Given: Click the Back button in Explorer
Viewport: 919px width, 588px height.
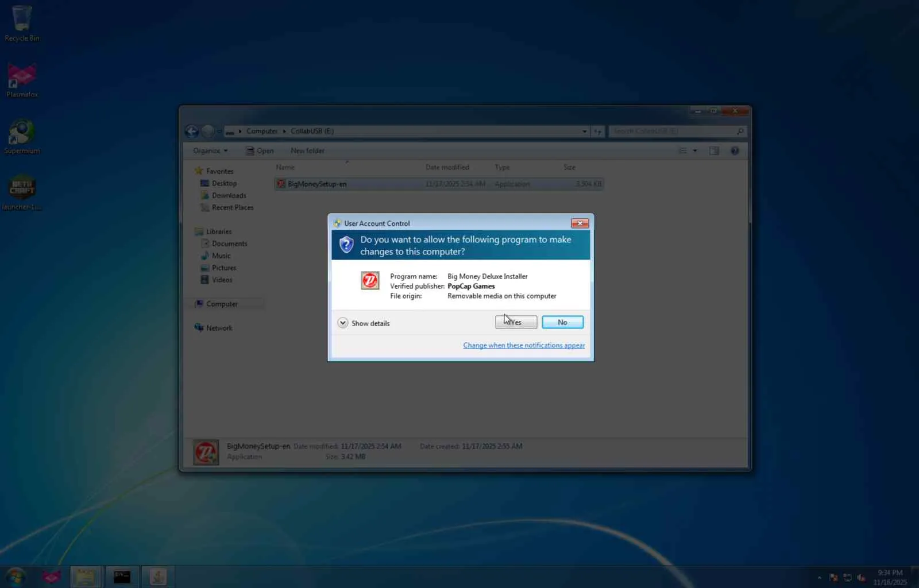Looking at the screenshot, I should point(192,131).
